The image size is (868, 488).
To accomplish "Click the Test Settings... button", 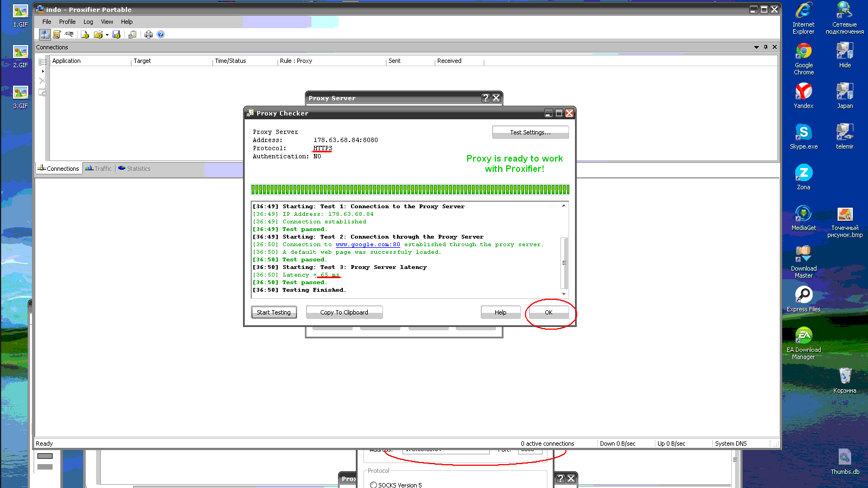I will pyautogui.click(x=530, y=132).
